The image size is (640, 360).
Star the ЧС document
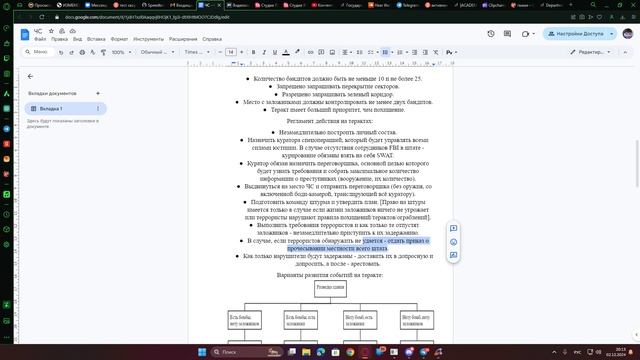pyautogui.click(x=51, y=31)
